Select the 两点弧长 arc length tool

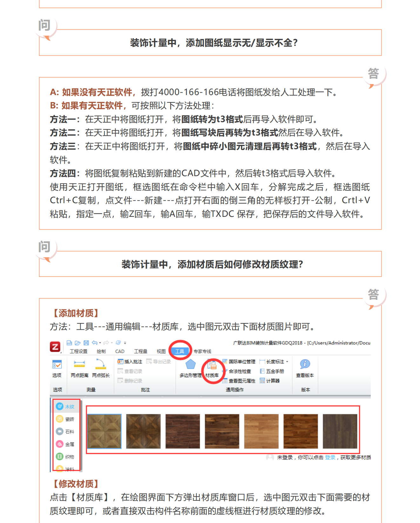click(x=101, y=368)
